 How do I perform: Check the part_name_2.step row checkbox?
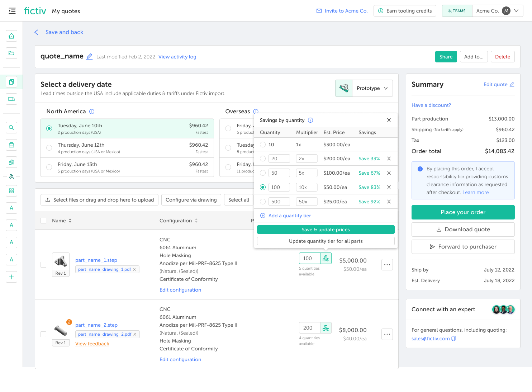(x=43, y=334)
